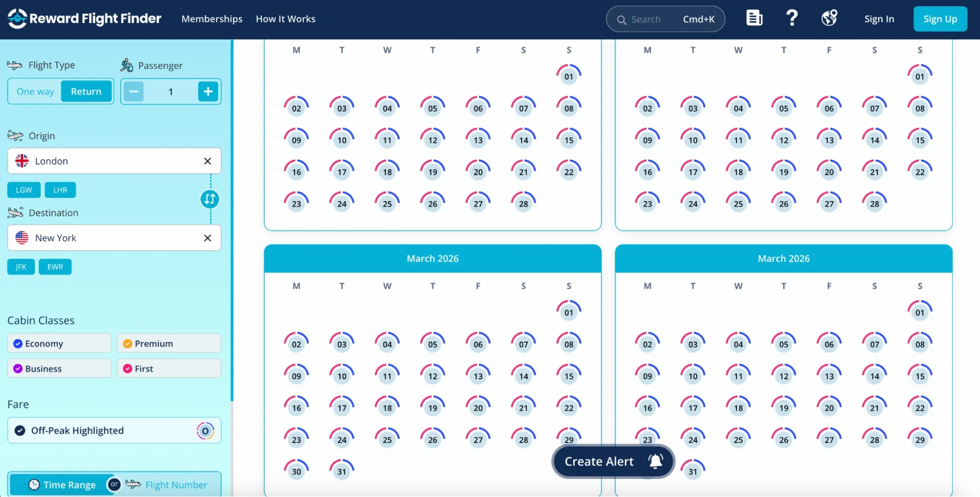
Task: Open the How It Works page
Action: pyautogui.click(x=285, y=19)
